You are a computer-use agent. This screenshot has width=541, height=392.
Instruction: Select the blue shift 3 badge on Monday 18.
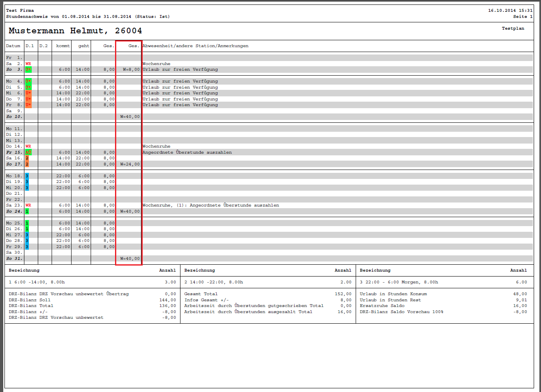(27, 176)
